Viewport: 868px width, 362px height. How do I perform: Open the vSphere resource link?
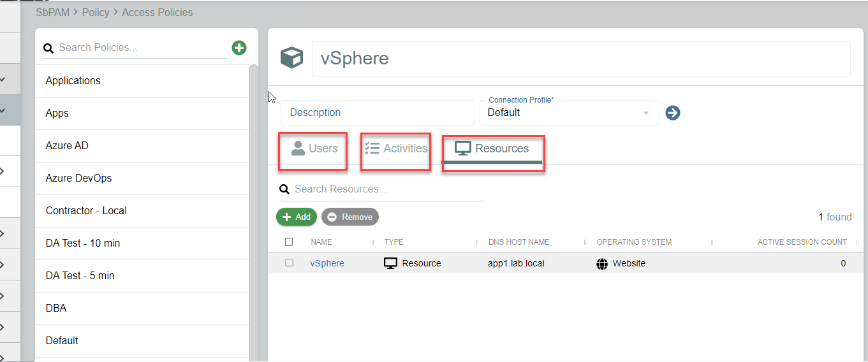pos(327,263)
